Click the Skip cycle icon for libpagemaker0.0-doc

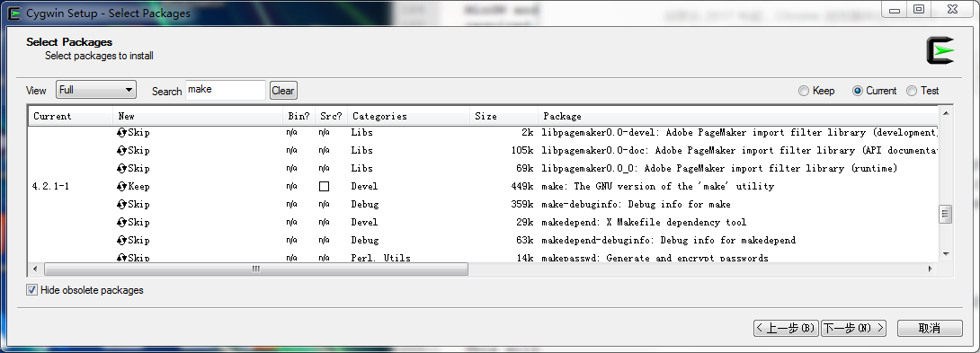[122, 151]
